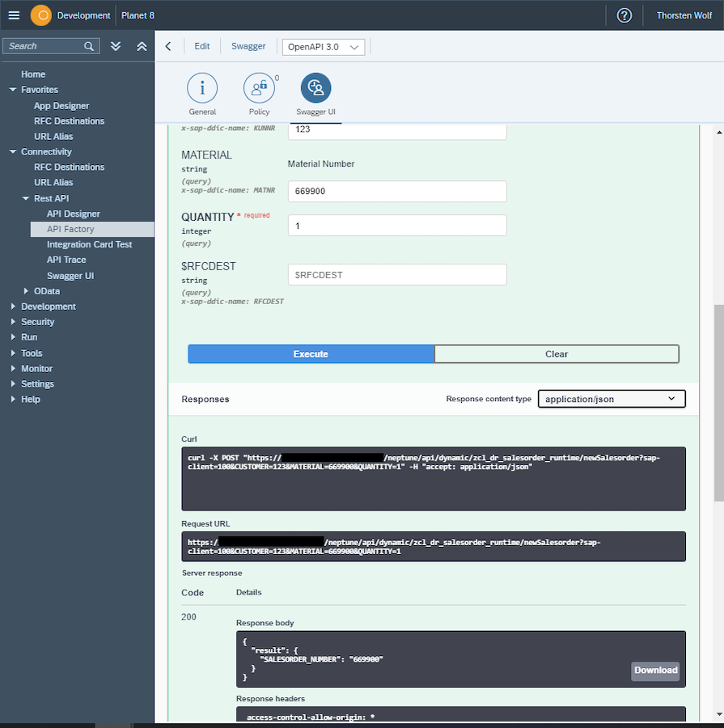Screen dimensions: 724x728
Task: Expand the OData tree node
Action: pyautogui.click(x=26, y=291)
